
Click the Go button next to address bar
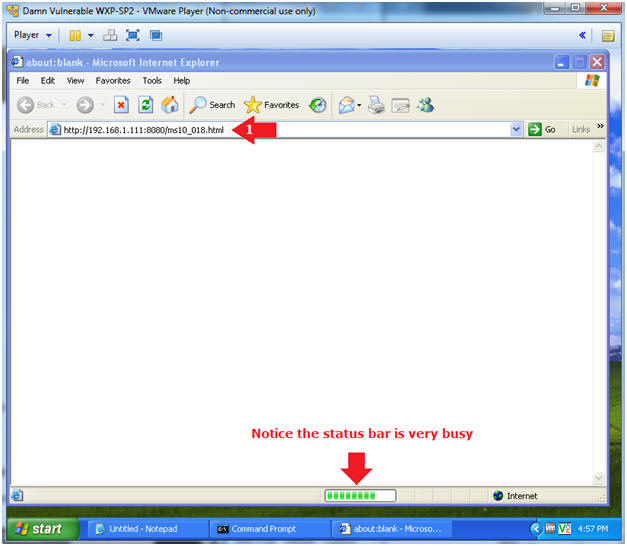[x=542, y=130]
